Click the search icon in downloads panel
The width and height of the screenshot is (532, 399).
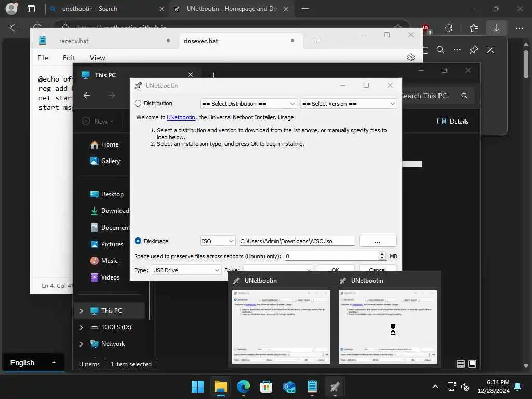click(x=441, y=50)
